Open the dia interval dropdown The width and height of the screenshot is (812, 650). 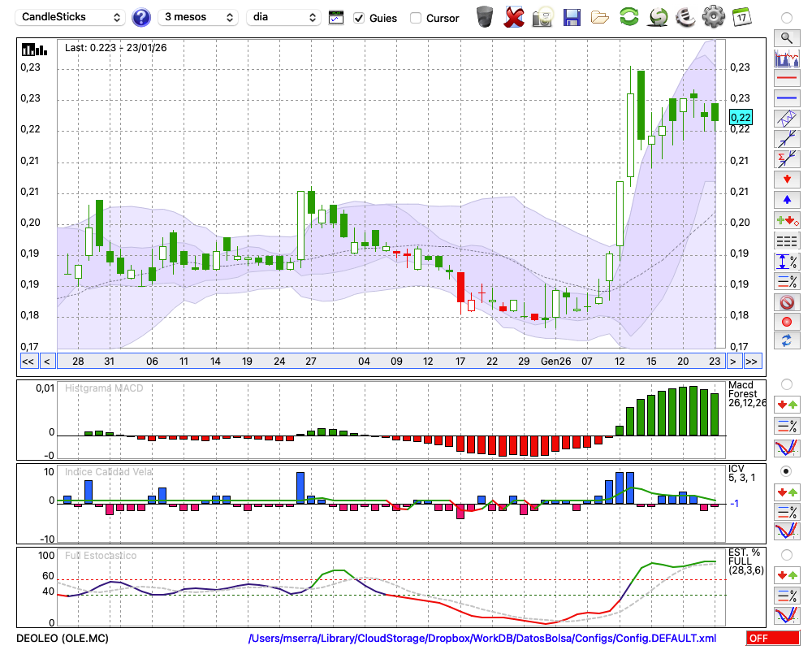pos(283,17)
